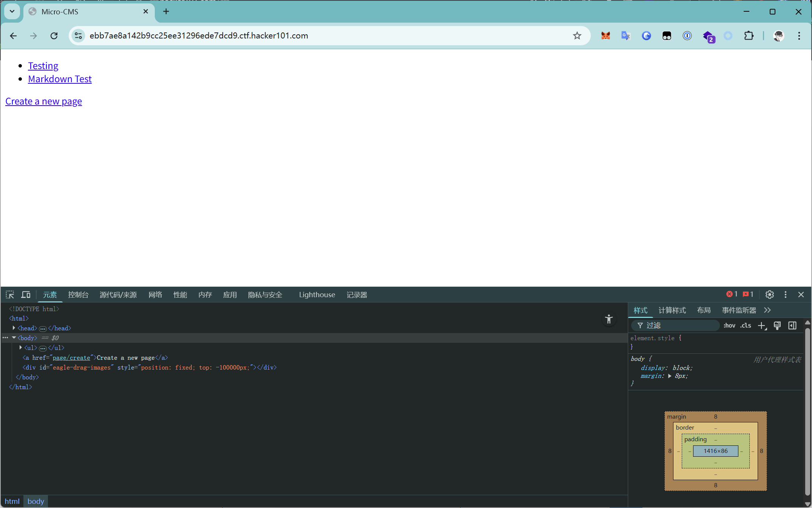Reload the current page
This screenshot has height=508, width=812.
(x=54, y=36)
